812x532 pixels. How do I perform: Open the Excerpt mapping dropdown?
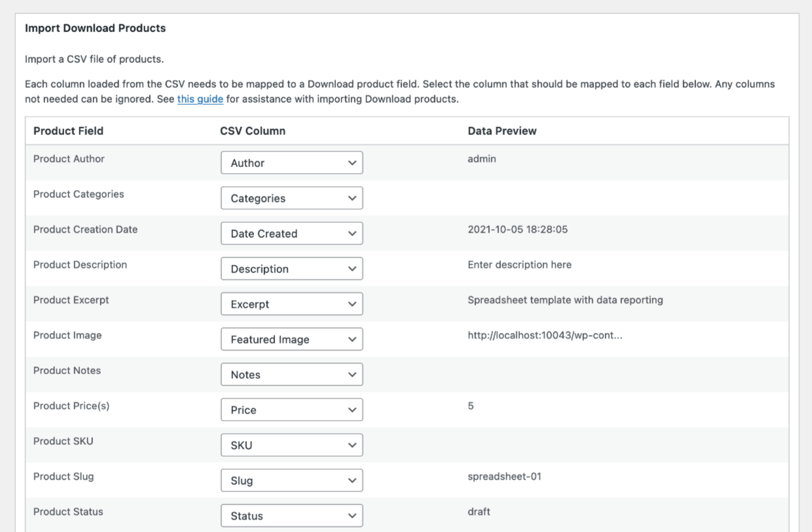coord(291,304)
